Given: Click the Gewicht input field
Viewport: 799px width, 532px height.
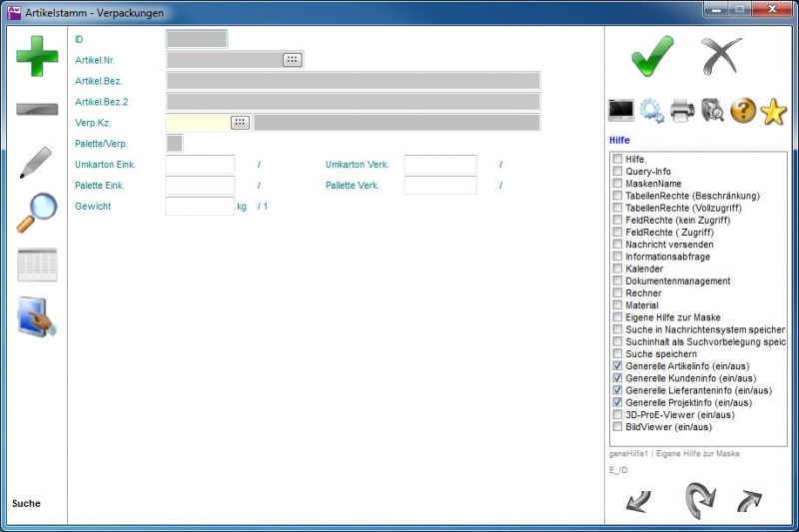Looking at the screenshot, I should [200, 207].
